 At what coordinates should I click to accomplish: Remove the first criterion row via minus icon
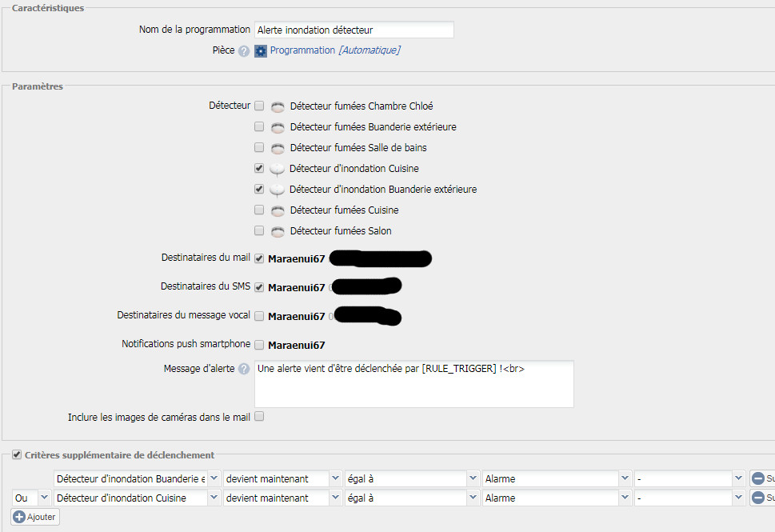[757, 478]
